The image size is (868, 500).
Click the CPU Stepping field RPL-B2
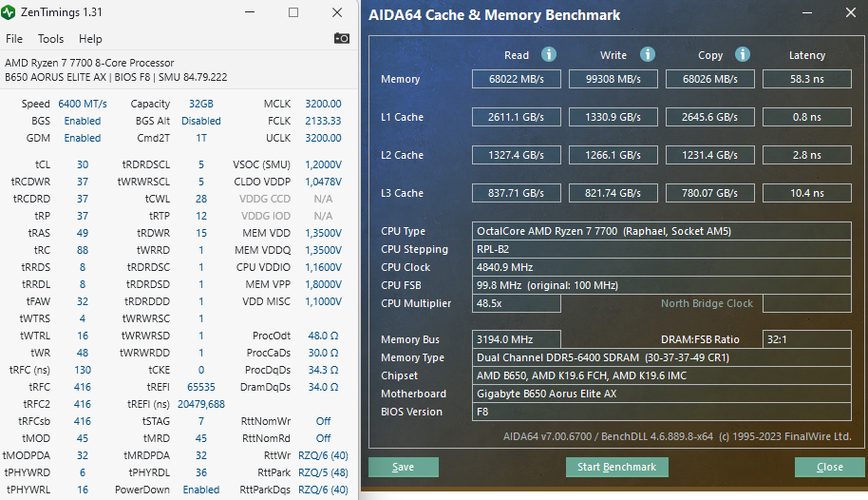(662, 249)
